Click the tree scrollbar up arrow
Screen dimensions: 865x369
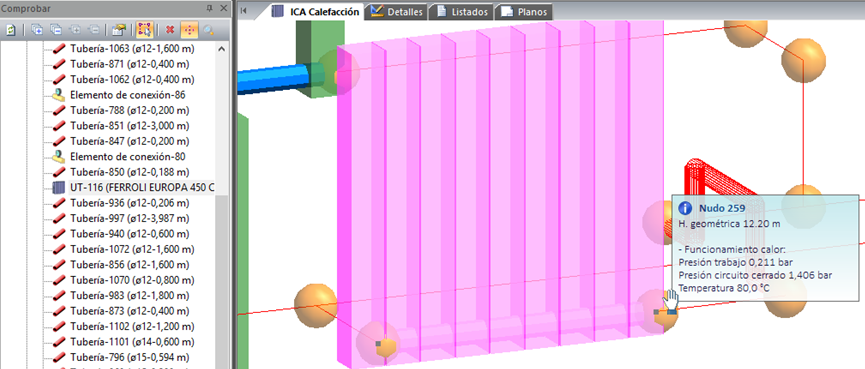222,49
